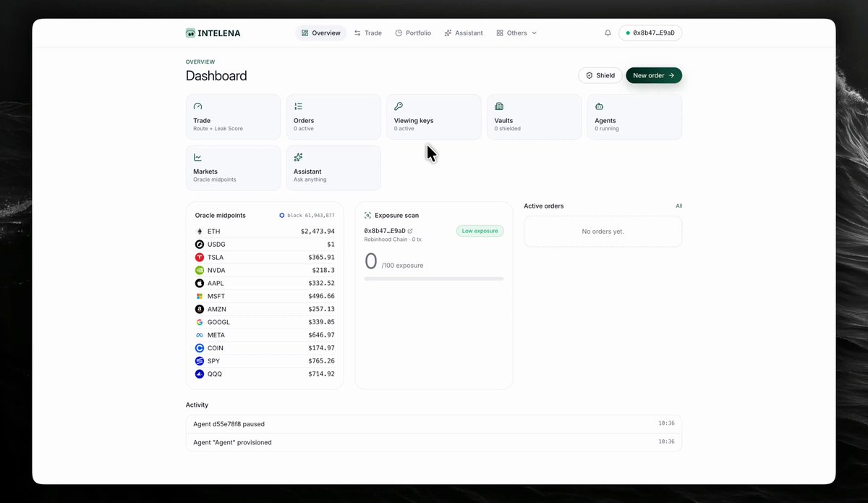Viewport: 868px width, 503px height.
Task: Click the SPY ticker icon
Action: click(200, 361)
